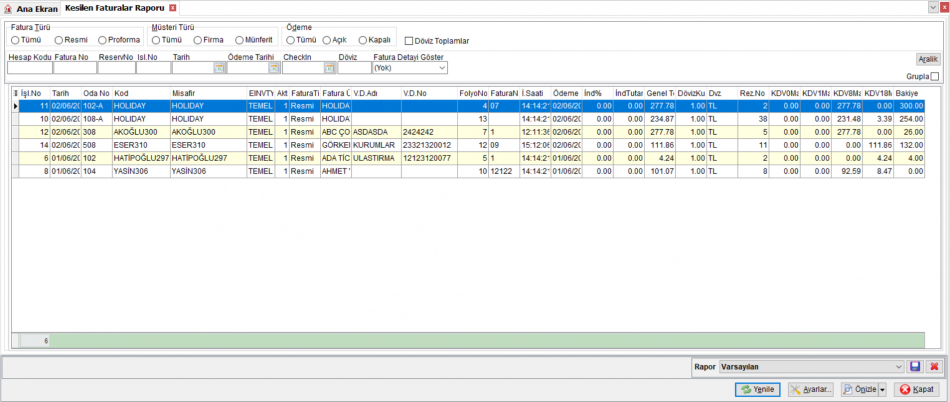Click the Isl.No input field
Viewport: 950px width, 402px height.
pos(153,68)
